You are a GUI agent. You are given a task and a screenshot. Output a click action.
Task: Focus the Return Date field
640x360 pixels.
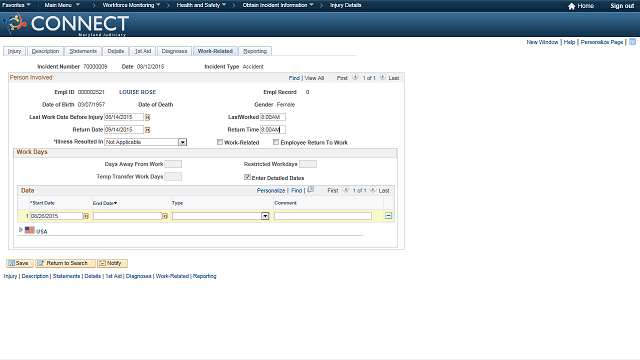click(124, 130)
